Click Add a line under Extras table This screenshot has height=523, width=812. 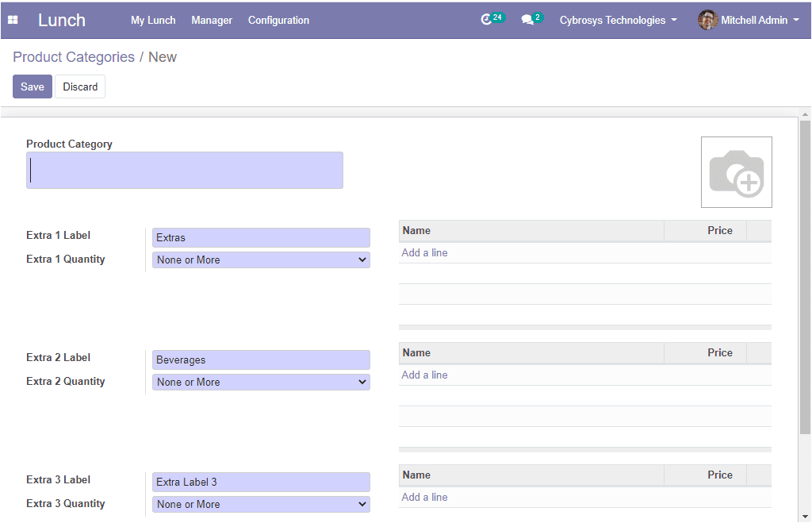[x=424, y=252]
